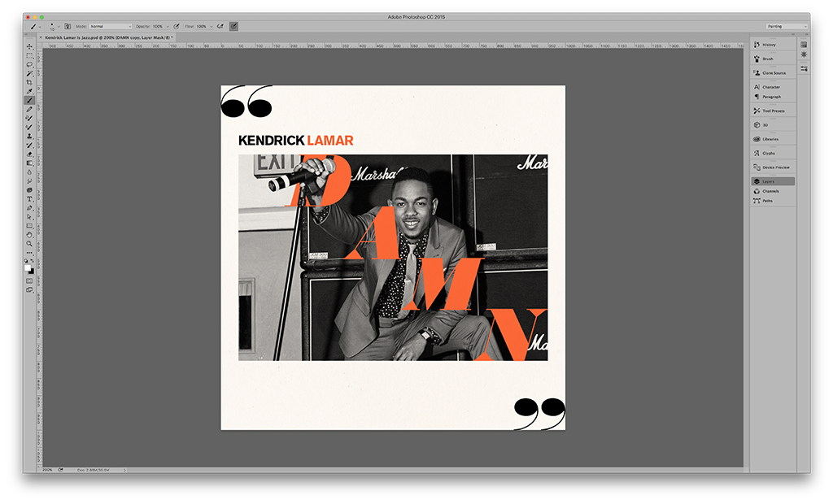Select the Dodge tool

(30, 181)
